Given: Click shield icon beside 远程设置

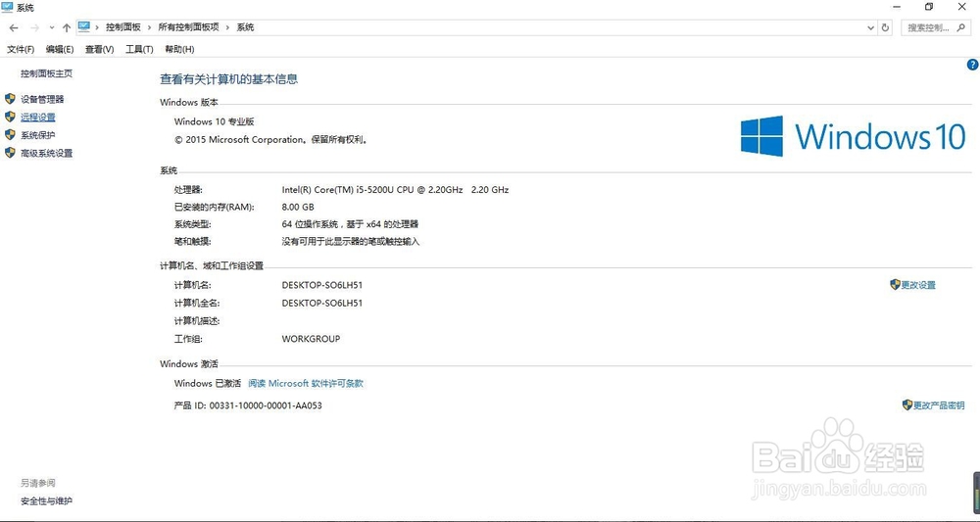Looking at the screenshot, I should (x=10, y=117).
